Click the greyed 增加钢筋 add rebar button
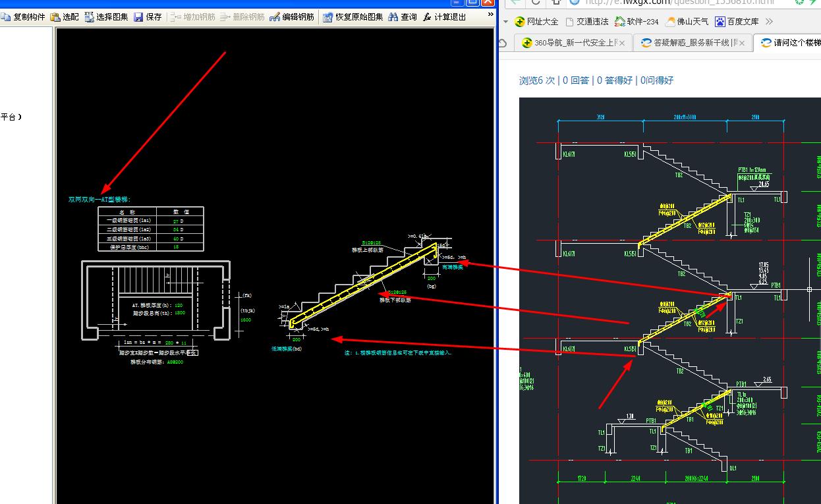Image resolution: width=821 pixels, height=504 pixels. coord(192,17)
